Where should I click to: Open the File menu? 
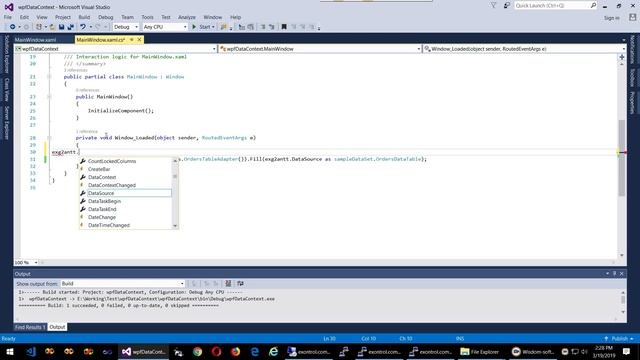pos(8,17)
